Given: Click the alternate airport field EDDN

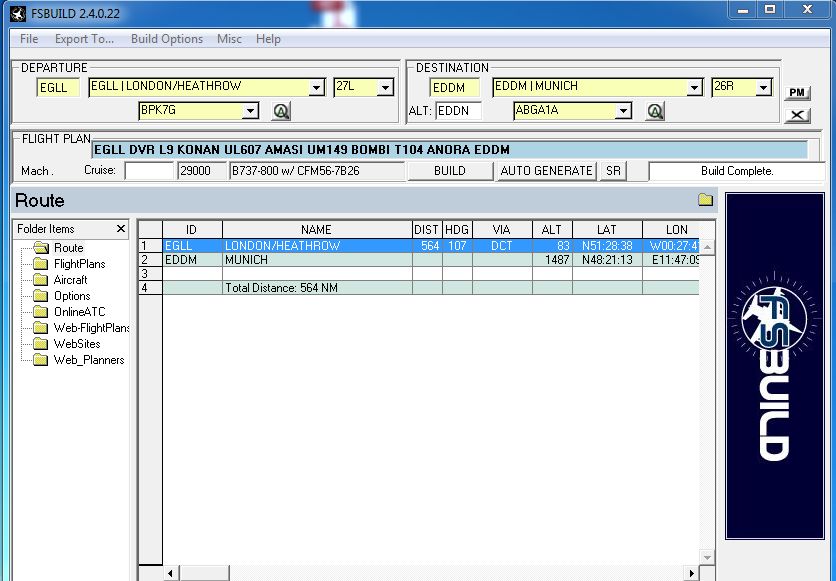Looking at the screenshot, I should [x=459, y=111].
